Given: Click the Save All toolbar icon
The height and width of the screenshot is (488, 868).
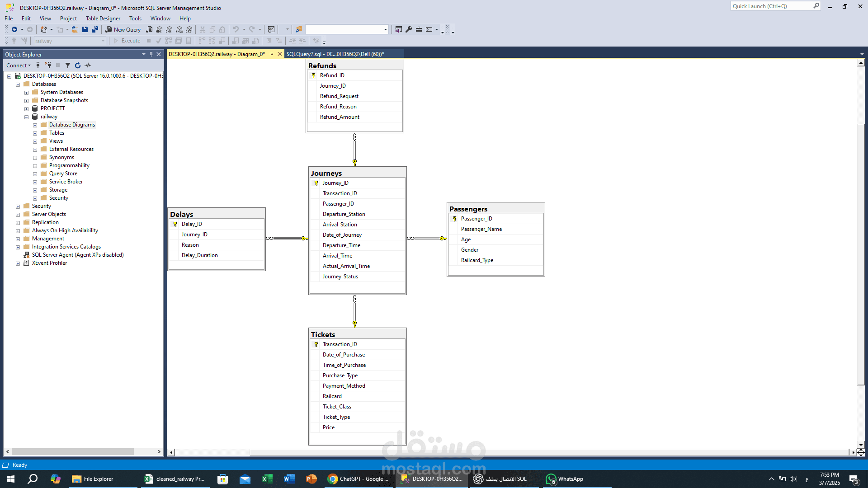Looking at the screenshot, I should click(x=95, y=29).
